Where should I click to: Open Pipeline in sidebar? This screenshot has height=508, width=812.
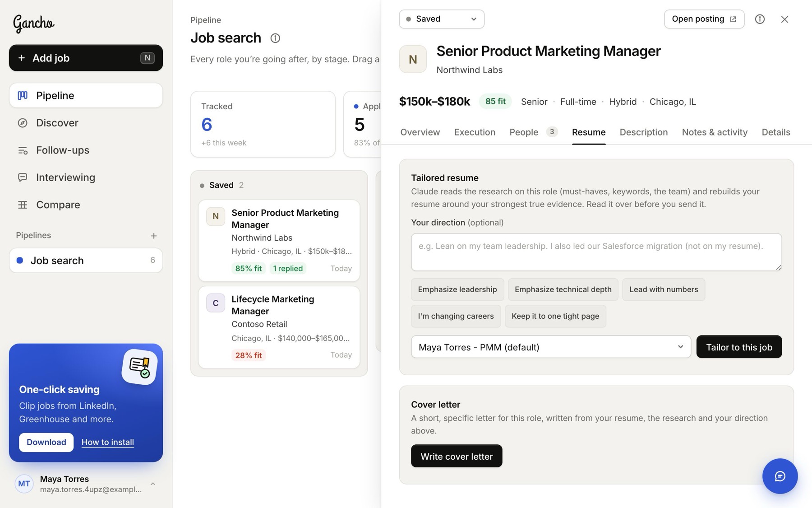[86, 95]
